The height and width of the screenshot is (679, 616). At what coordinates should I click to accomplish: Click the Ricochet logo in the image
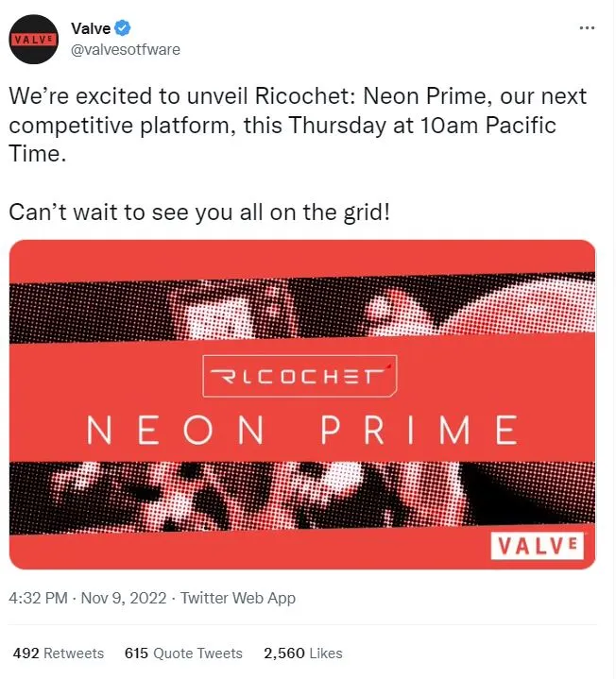click(x=300, y=376)
